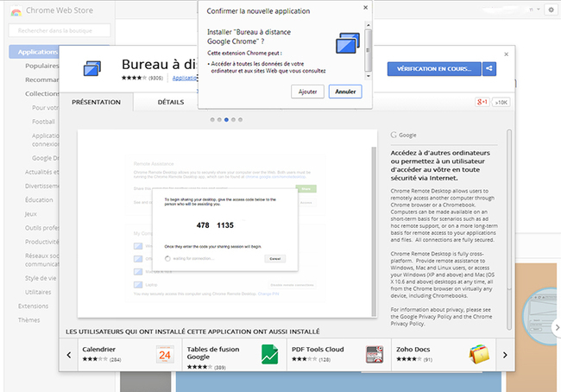Click the Bureau à distance icon in dialog
This screenshot has height=392, width=561.
point(348,43)
